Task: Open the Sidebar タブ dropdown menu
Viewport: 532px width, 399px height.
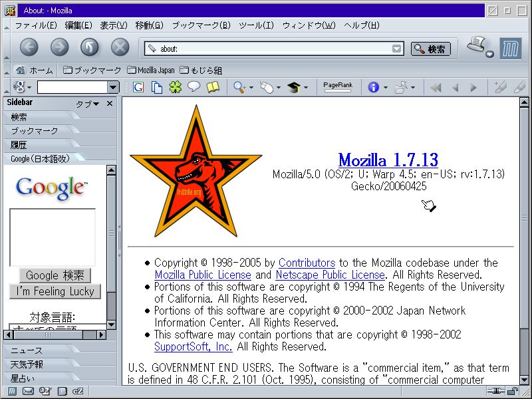Action: pos(87,104)
